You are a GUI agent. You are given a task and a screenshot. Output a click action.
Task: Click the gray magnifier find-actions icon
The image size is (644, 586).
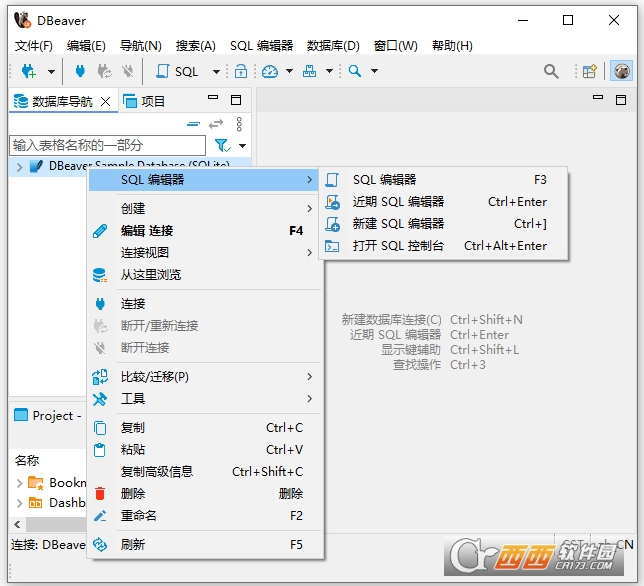click(551, 72)
